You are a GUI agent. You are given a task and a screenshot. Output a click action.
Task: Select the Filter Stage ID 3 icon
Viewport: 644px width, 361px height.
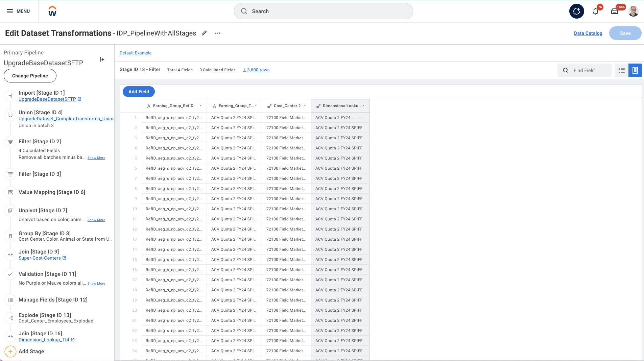pyautogui.click(x=10, y=174)
